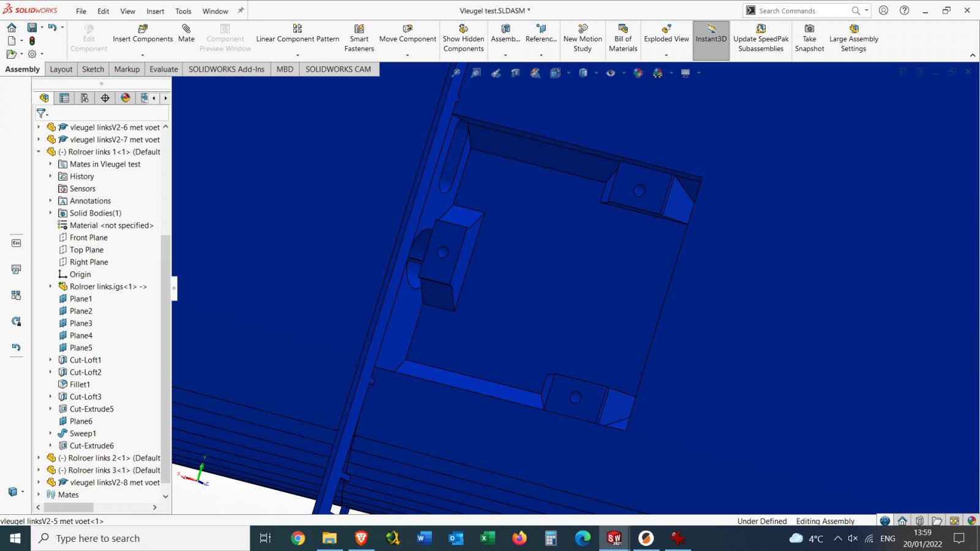The image size is (980, 551).
Task: Undo the last action
Action: [x=53, y=28]
